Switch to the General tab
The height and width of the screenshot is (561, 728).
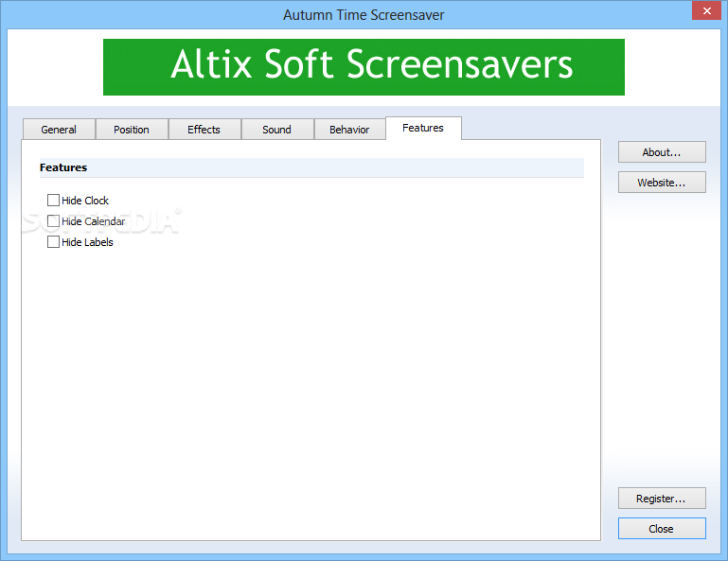pyautogui.click(x=59, y=130)
